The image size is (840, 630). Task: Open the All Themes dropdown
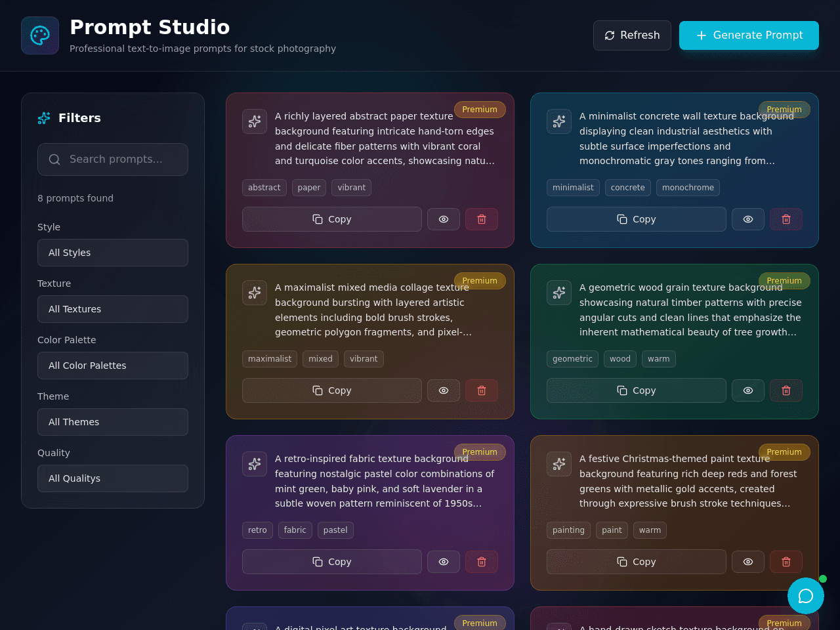click(113, 422)
